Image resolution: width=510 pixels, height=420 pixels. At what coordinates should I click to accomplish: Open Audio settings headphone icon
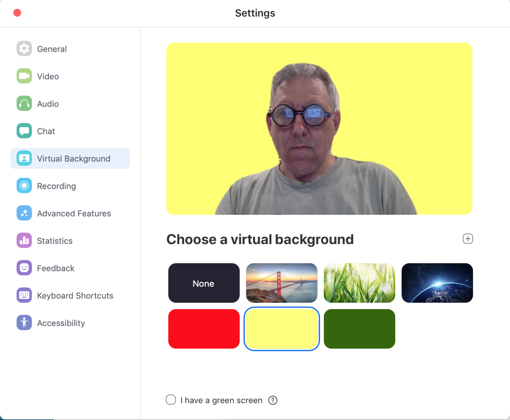(24, 104)
